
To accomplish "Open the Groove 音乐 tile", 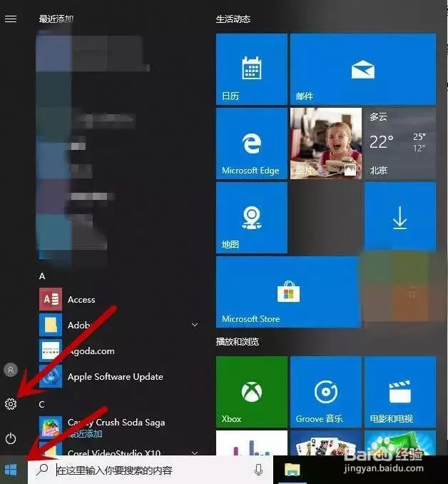I will click(326, 392).
